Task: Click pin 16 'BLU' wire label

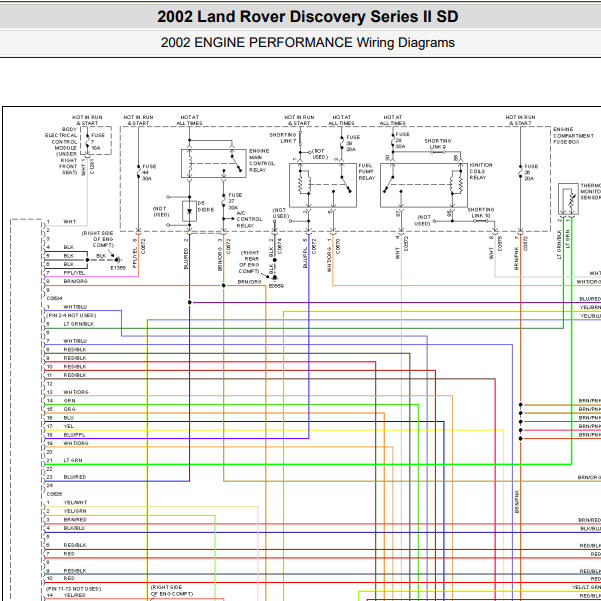Action: click(x=69, y=418)
